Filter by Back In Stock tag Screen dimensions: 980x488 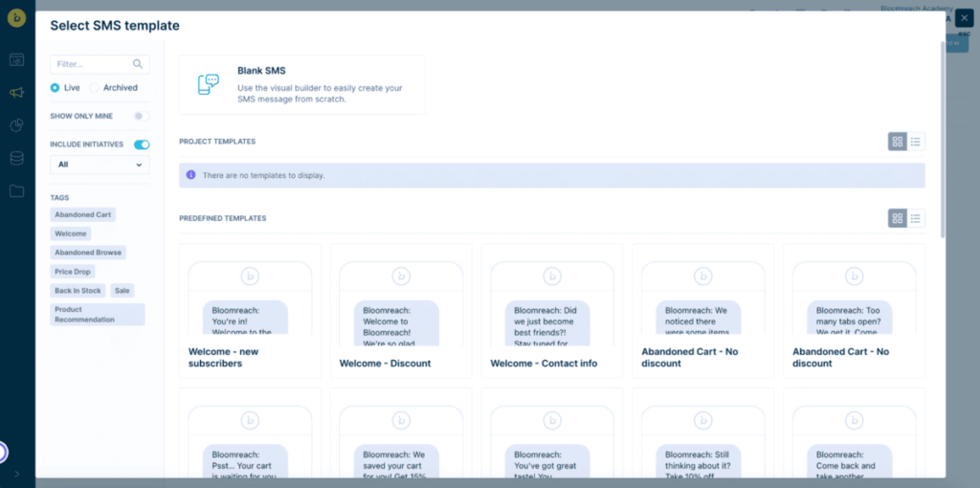tap(78, 291)
